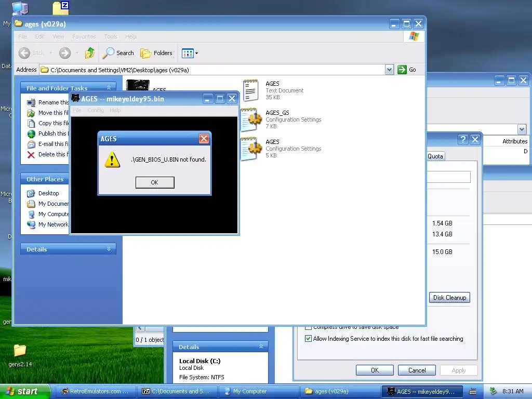
Task: Click Rename this file icon
Action: click(x=31, y=102)
